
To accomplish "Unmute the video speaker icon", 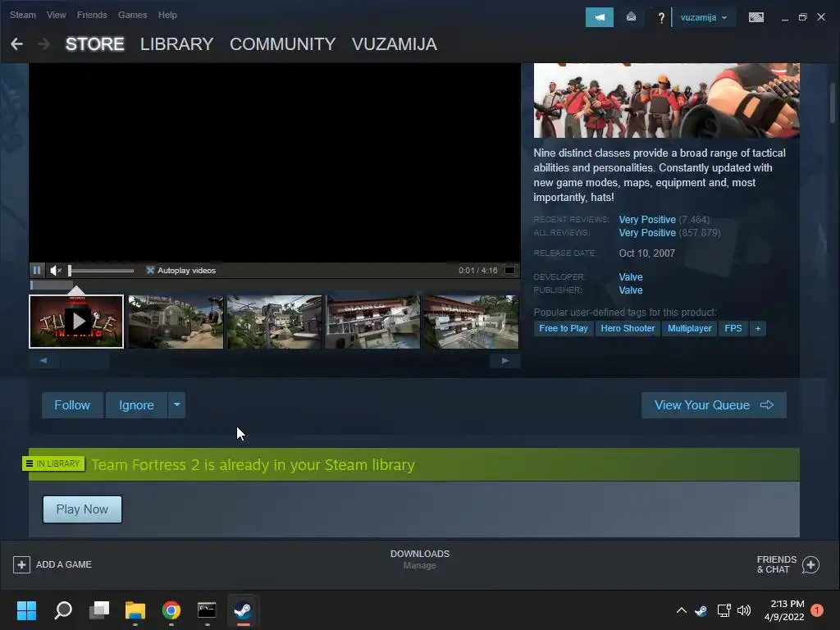I will [56, 270].
